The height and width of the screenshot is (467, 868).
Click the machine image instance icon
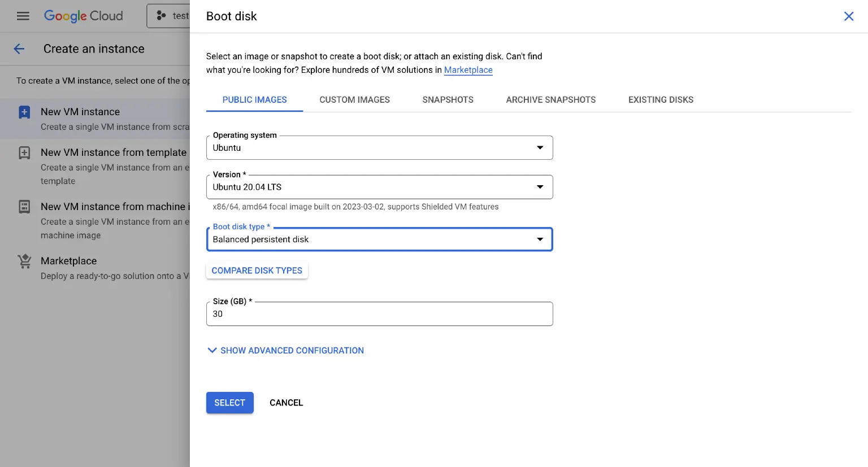click(x=24, y=207)
